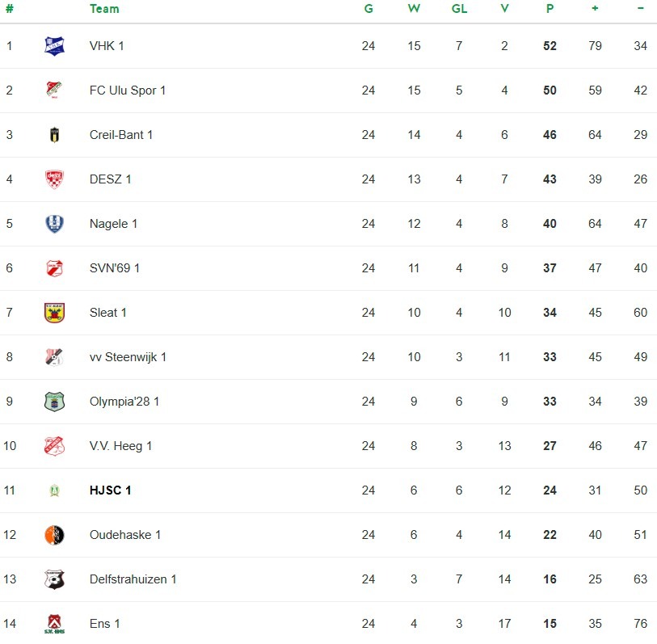
Task: Open the Delfstrahuizen 1 football emblem
Action: tap(54, 579)
